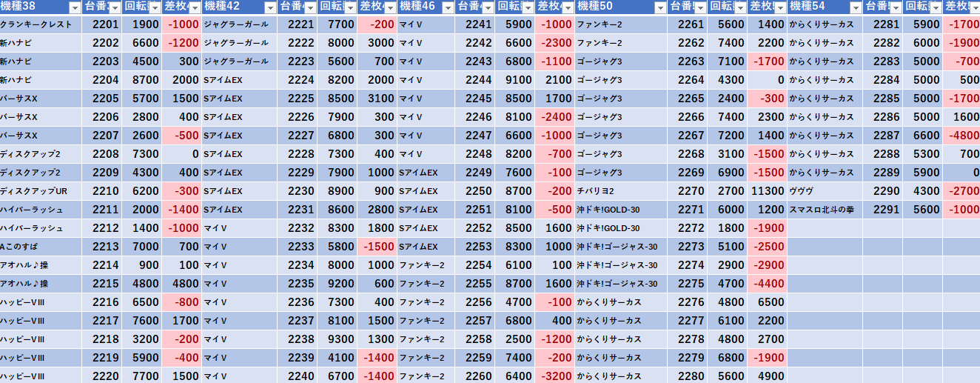
Task: Open 台番 filter arrow beside 機種42 header
Action: pos(310,7)
